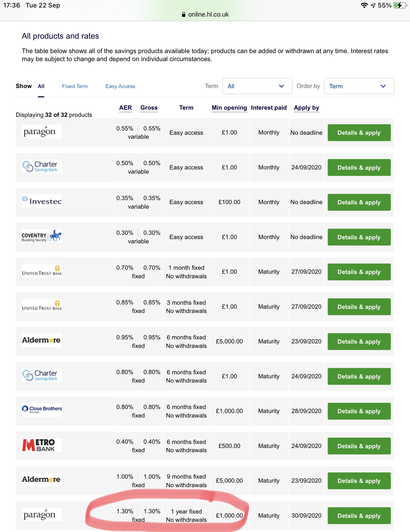Click the Close Brothers Savings logo
This screenshot has height=532, width=410.
(x=42, y=410)
